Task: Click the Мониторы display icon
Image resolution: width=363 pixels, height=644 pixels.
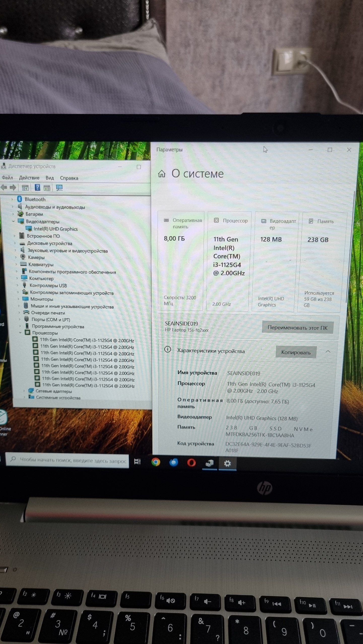Action: [25, 299]
